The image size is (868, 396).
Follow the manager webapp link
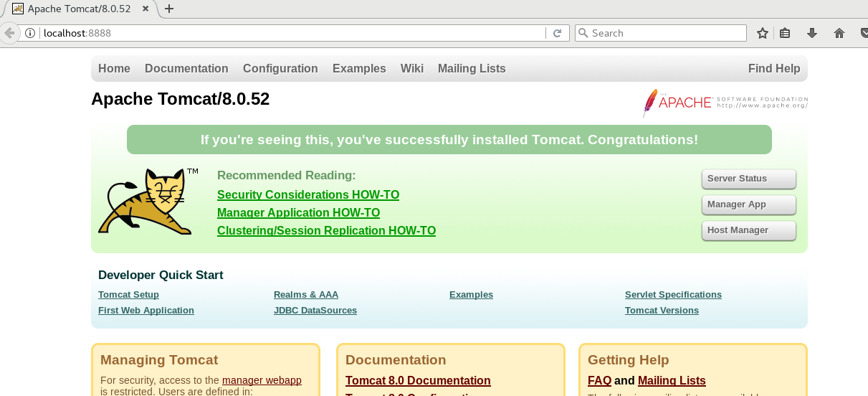(x=262, y=380)
